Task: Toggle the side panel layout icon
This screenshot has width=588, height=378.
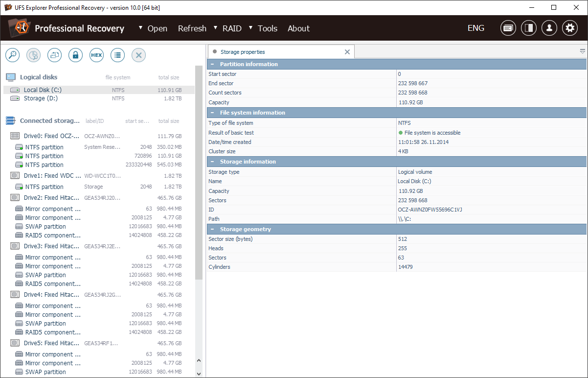Action: [529, 28]
